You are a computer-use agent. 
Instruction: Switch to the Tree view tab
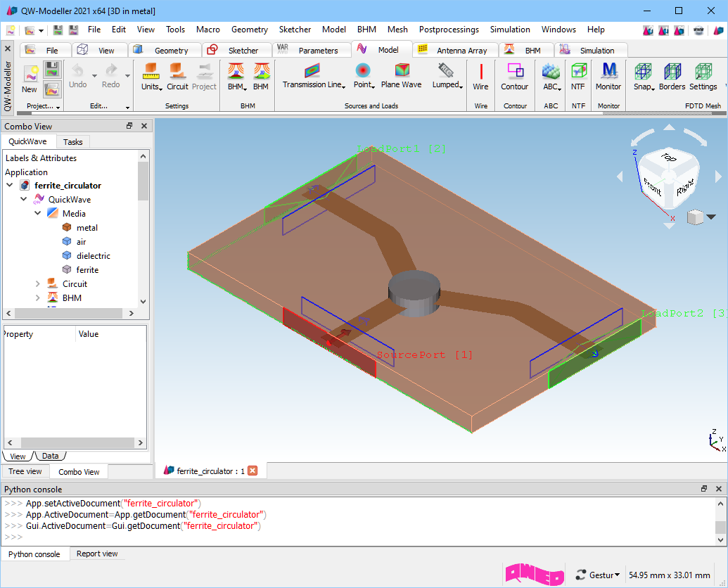click(x=25, y=471)
